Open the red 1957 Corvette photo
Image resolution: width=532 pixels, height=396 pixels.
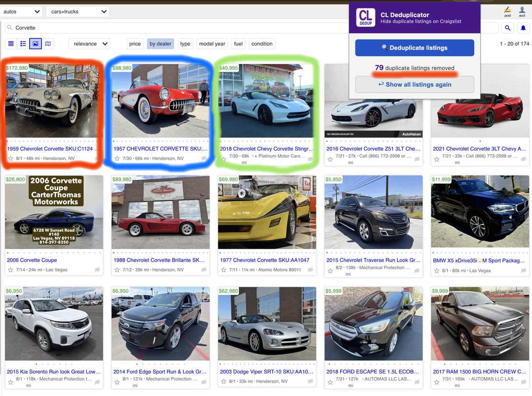point(160,101)
